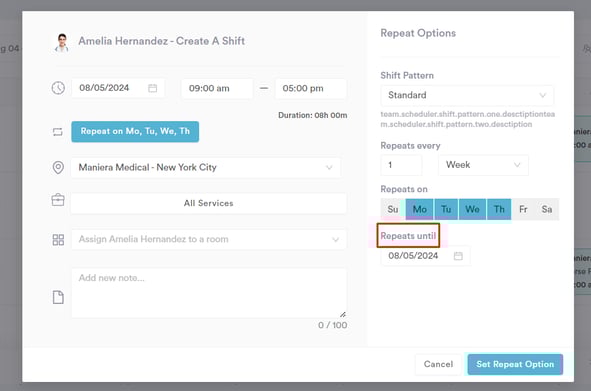Click the Repeat Options heading
The image size is (591, 391).
point(418,33)
